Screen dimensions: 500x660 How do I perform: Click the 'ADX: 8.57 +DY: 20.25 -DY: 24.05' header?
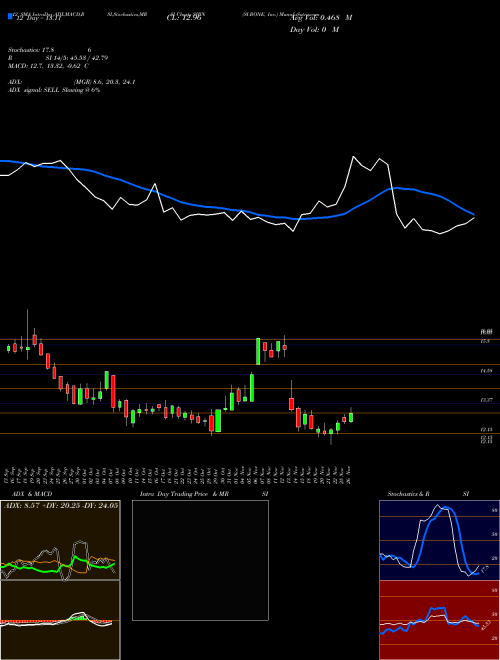[61, 505]
